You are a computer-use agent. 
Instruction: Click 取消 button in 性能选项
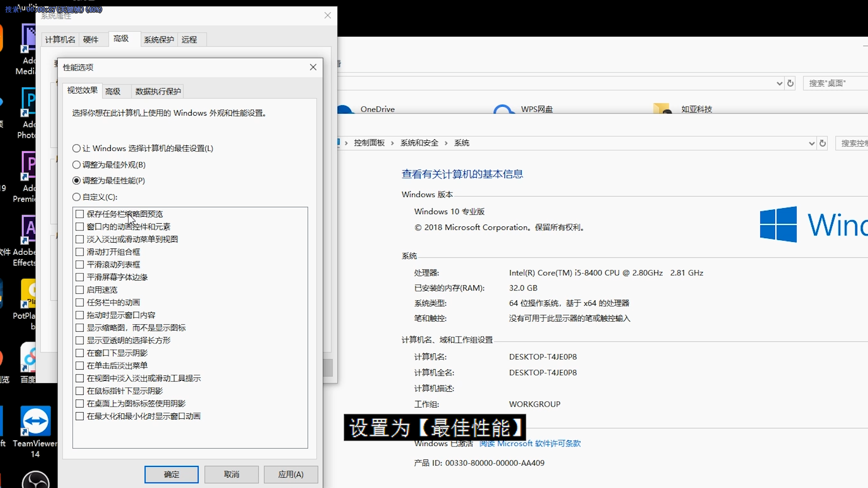[231, 474]
